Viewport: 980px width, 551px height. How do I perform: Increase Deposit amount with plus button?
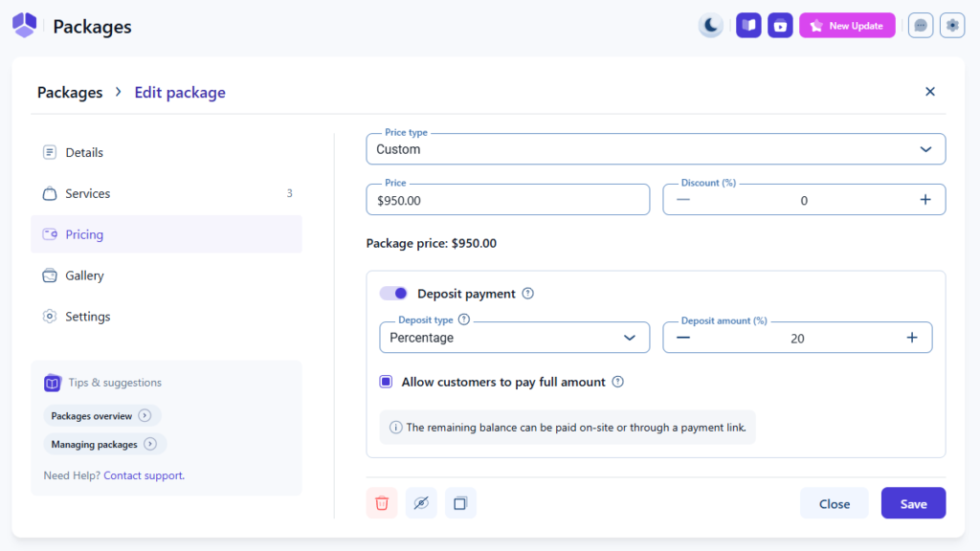[x=912, y=338]
